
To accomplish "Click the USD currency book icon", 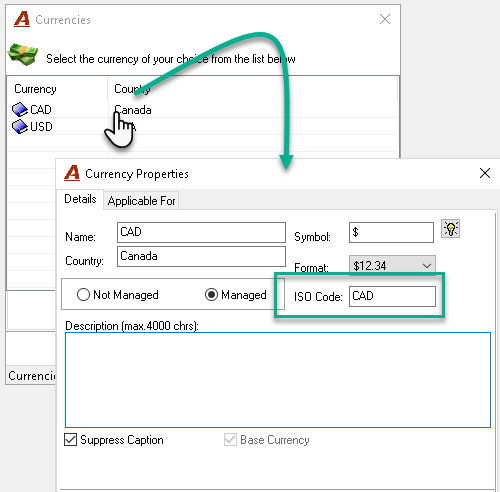I will point(20,127).
